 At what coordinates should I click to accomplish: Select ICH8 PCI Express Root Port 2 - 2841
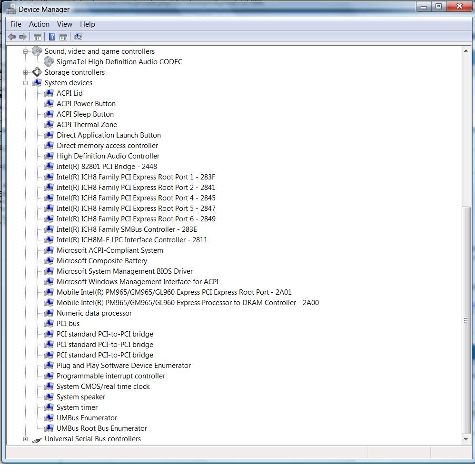[136, 188]
